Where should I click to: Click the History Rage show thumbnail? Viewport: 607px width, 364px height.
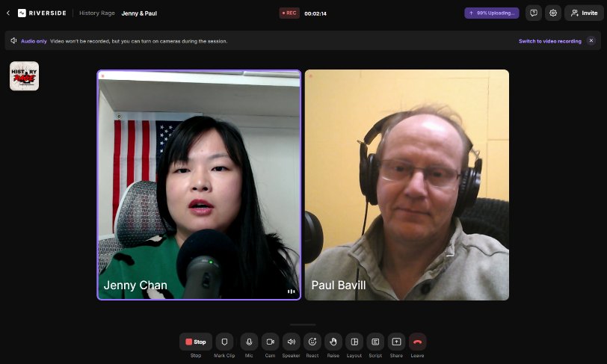coord(24,76)
